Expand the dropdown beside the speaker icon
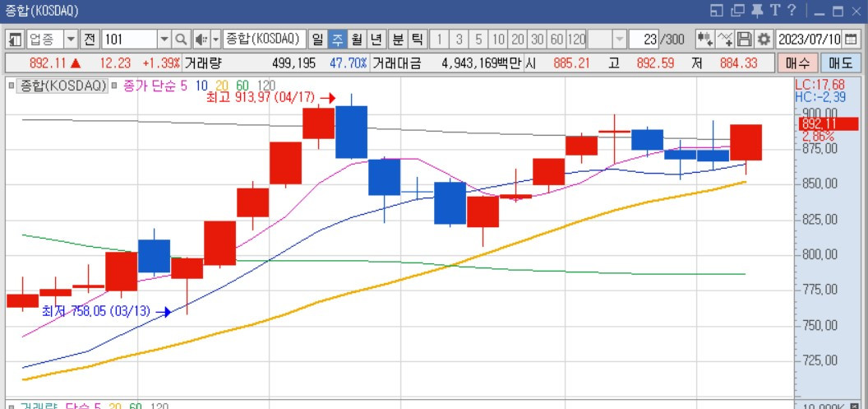This screenshot has height=409, width=868. point(216,40)
